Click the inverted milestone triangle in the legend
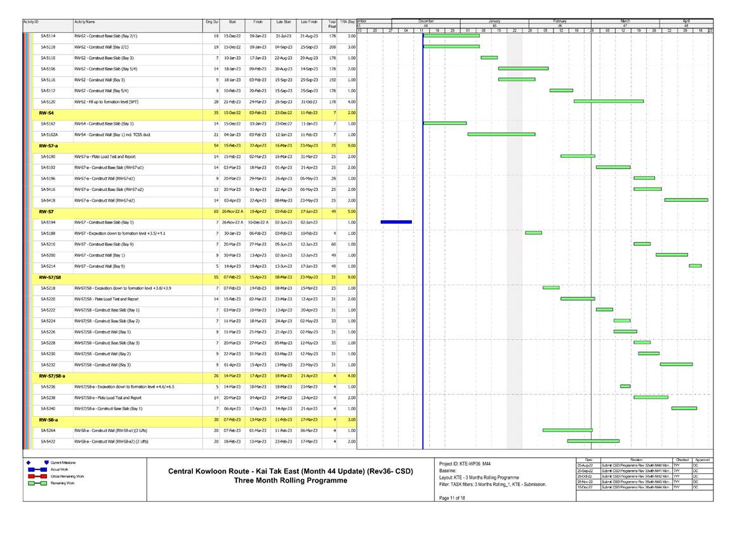756x534 pixels. (46, 462)
